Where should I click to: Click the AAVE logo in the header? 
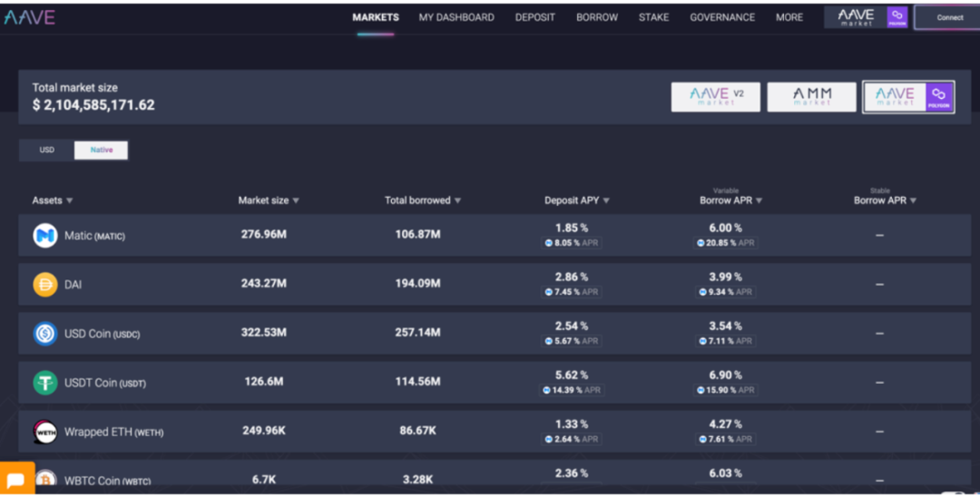click(29, 17)
